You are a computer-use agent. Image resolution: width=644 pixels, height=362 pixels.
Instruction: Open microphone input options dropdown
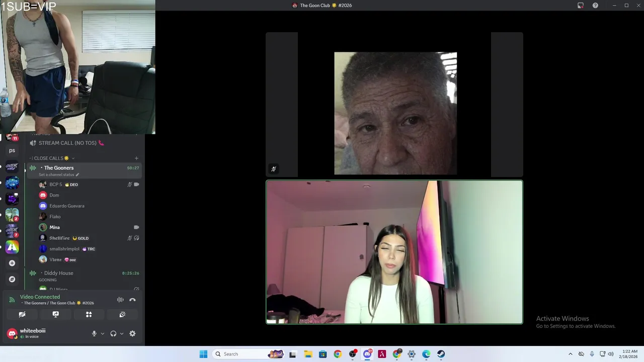point(103,333)
